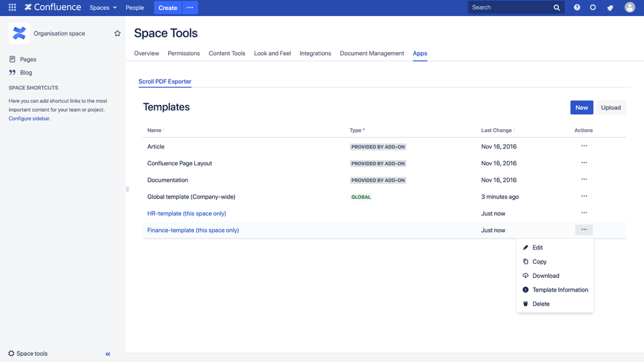Screen dimensions: 644x362
Task: Choose Delete in the template menu
Action: pos(541,304)
